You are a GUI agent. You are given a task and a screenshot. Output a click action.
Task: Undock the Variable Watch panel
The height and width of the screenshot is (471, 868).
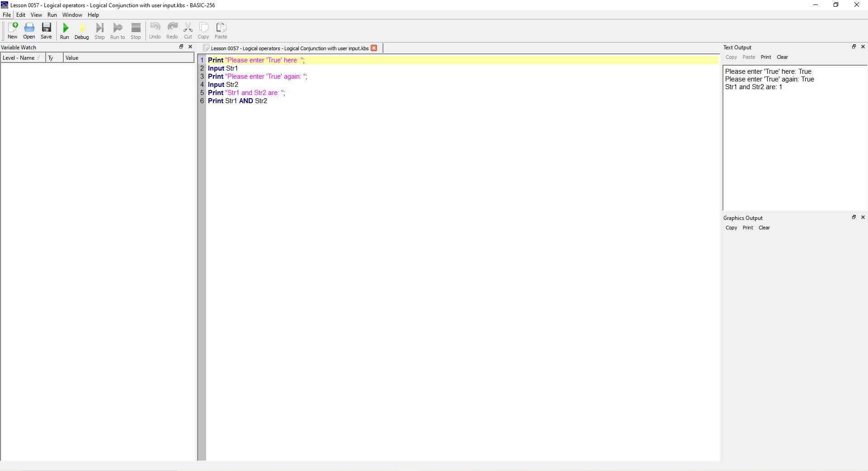(181, 47)
